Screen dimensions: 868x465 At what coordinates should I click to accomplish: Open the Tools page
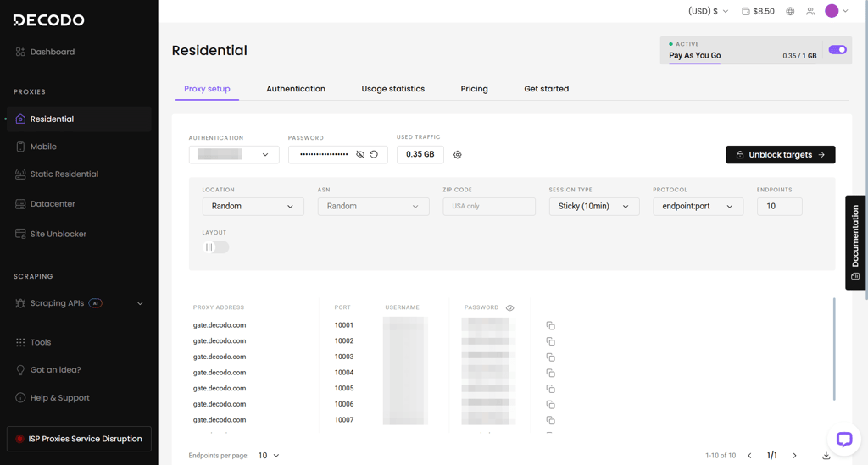point(34,342)
